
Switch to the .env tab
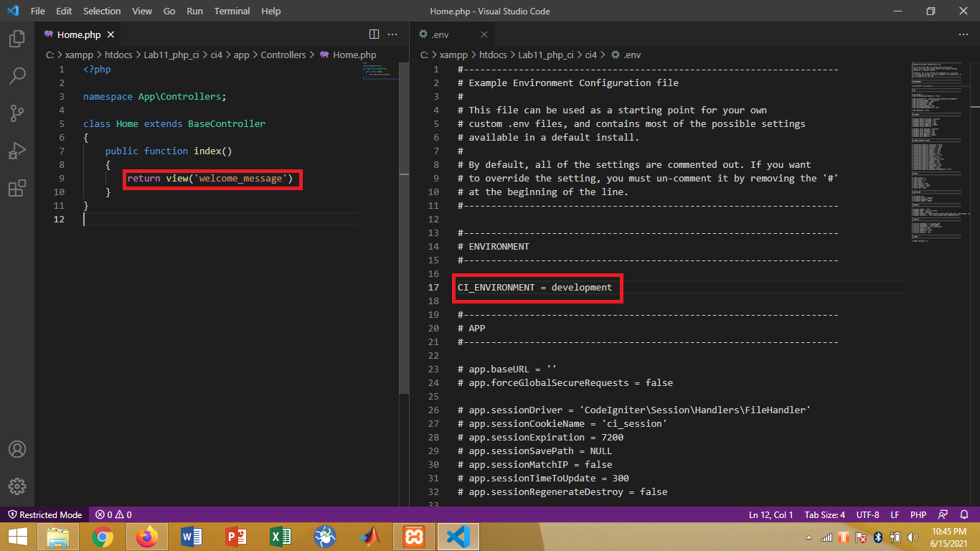point(440,34)
